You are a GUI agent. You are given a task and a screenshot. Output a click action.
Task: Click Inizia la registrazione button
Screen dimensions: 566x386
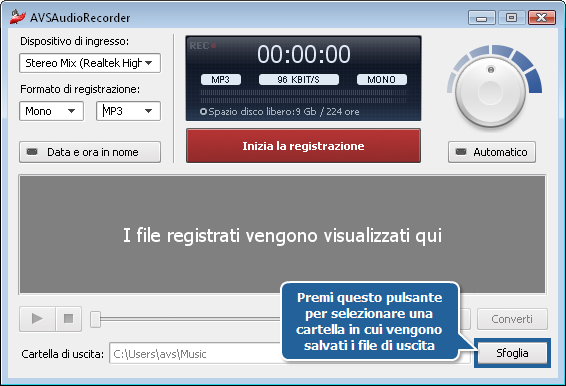coord(303,146)
